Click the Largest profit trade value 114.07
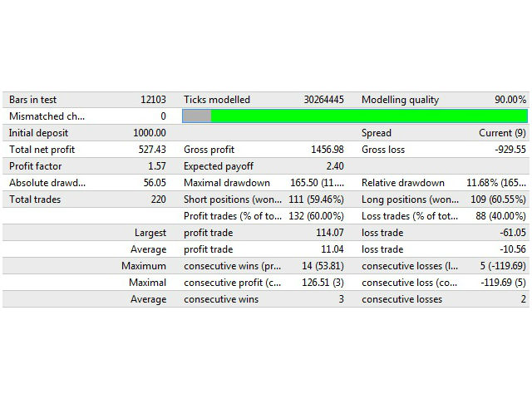The image size is (532, 399). pyautogui.click(x=330, y=233)
